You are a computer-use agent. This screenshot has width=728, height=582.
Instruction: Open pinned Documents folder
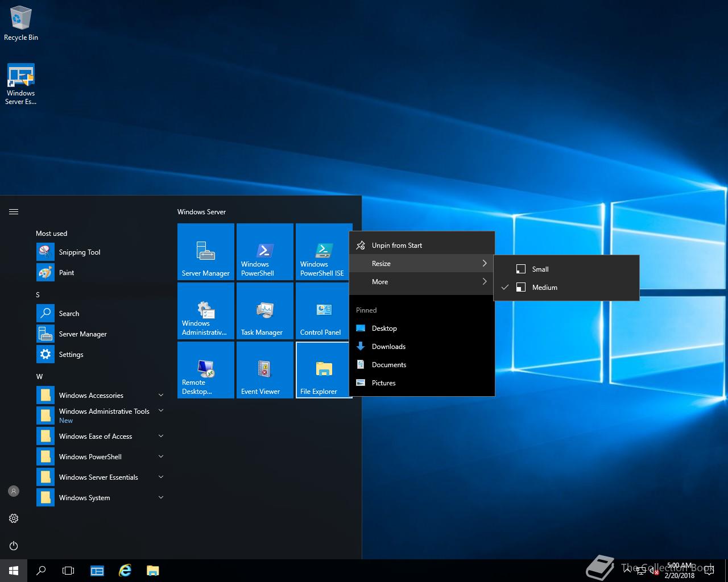click(x=421, y=365)
